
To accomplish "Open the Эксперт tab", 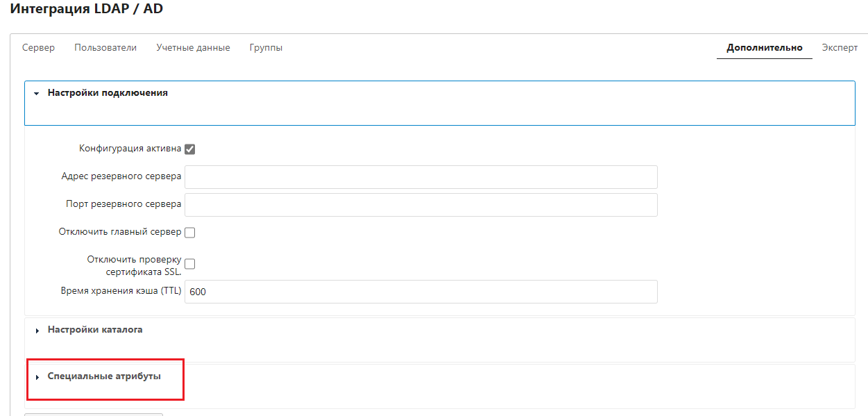I will coord(840,48).
